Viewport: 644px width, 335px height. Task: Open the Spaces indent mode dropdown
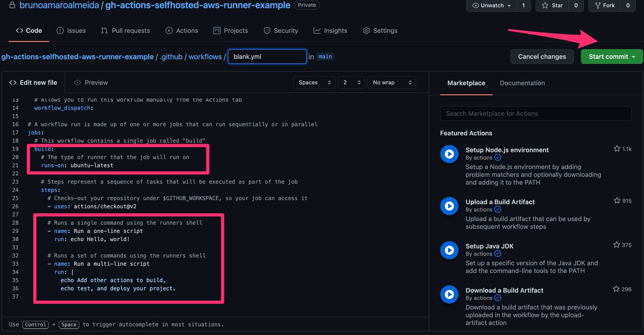pos(314,82)
